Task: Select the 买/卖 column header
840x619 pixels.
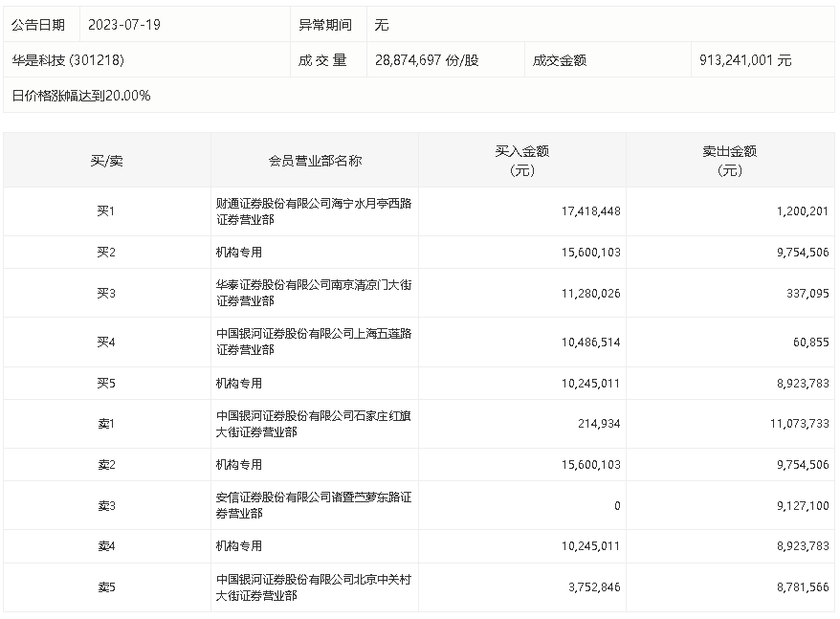Action: pos(106,161)
